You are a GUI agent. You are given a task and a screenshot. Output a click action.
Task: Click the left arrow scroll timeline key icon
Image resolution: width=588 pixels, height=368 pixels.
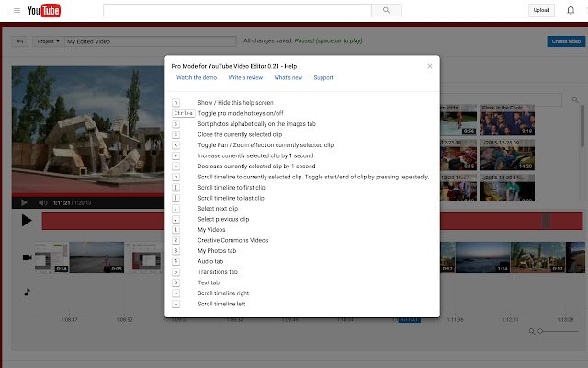(x=175, y=304)
